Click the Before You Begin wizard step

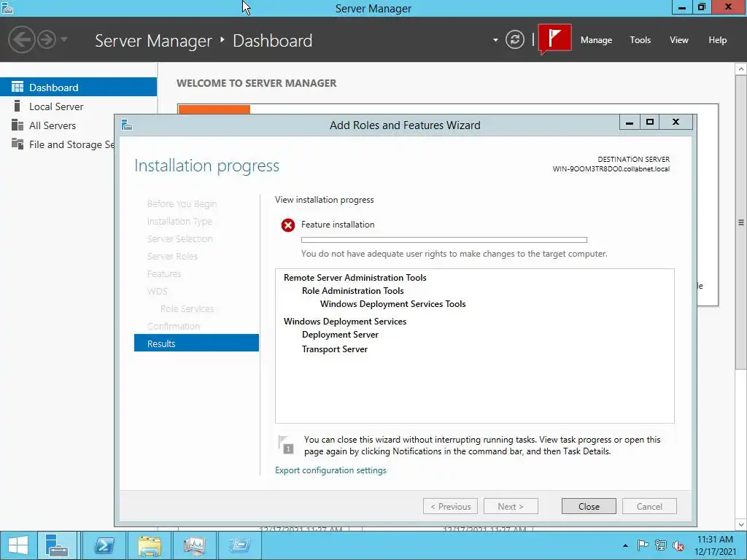(x=182, y=204)
